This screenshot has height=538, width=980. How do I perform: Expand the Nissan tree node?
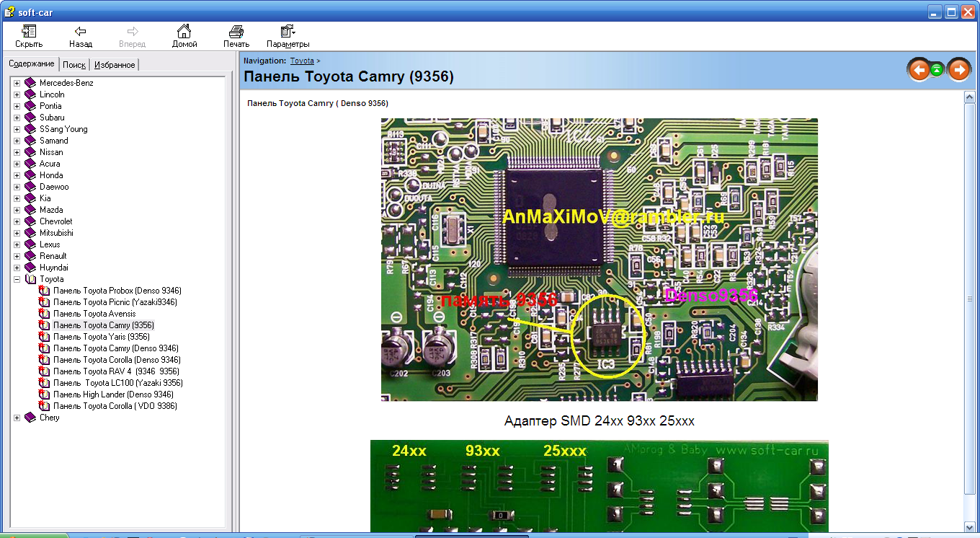click(x=17, y=152)
